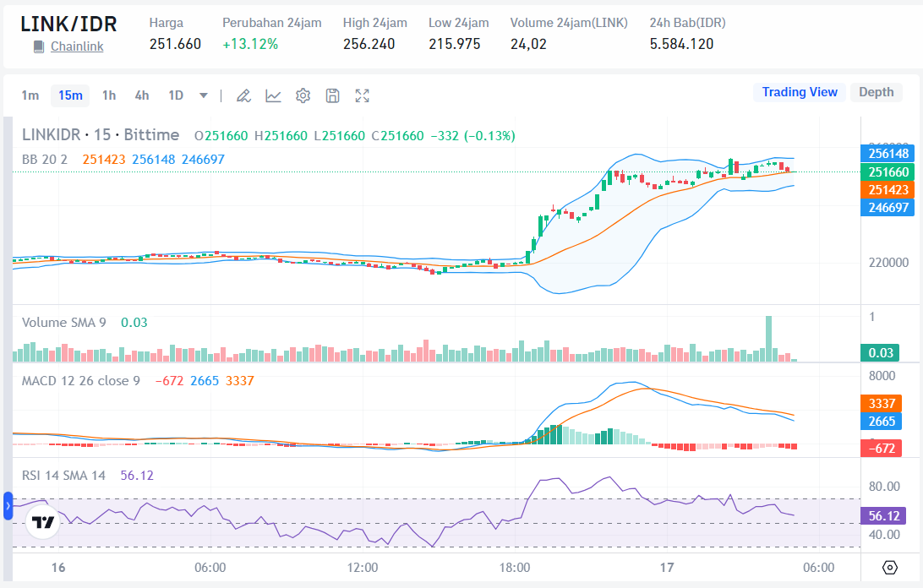The width and height of the screenshot is (923, 588).
Task: Toggle the Volume SMA 9 indicator
Action: [63, 323]
